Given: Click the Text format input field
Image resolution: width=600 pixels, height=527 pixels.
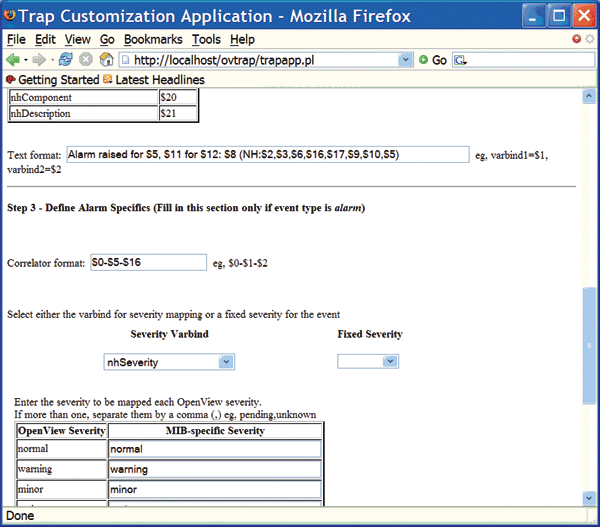Looking at the screenshot, I should pos(267,154).
